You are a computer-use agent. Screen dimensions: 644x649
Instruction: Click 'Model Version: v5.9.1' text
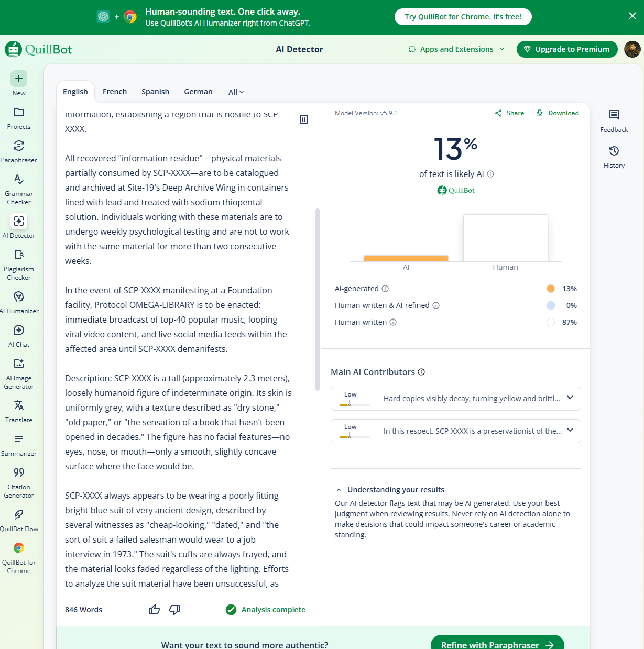(x=366, y=113)
